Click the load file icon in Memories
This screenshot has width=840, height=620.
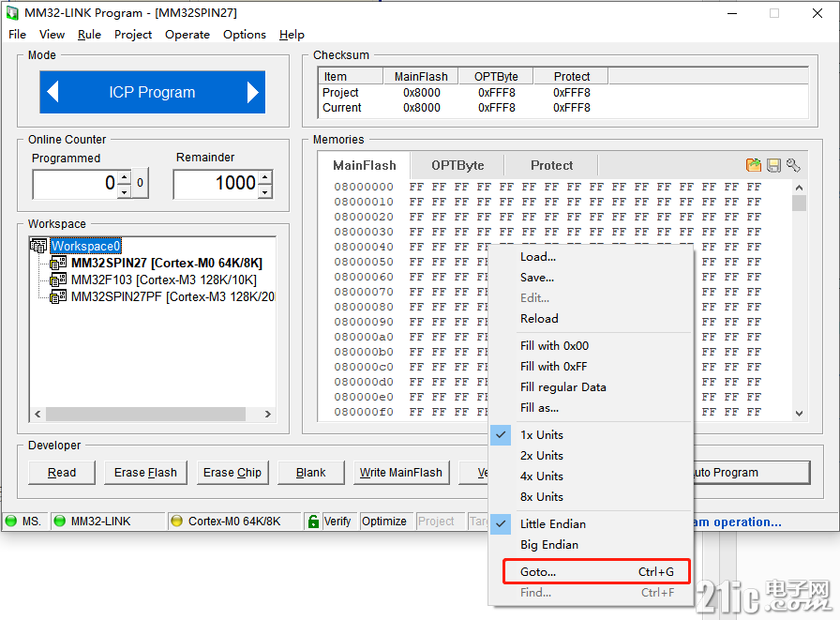tap(753, 165)
